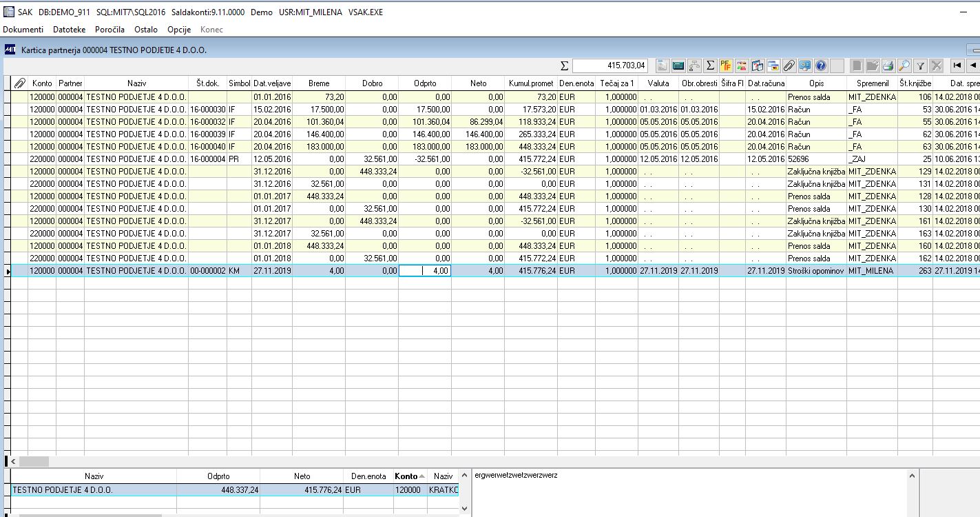The height and width of the screenshot is (517, 980).
Task: Open the Ostalo menu
Action: point(146,30)
